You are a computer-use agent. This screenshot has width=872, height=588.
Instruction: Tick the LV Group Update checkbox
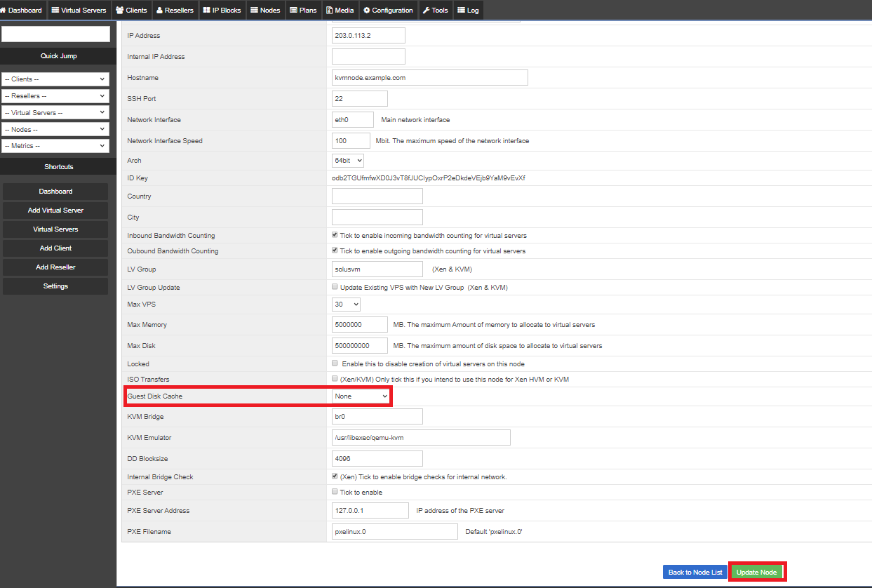pos(335,287)
